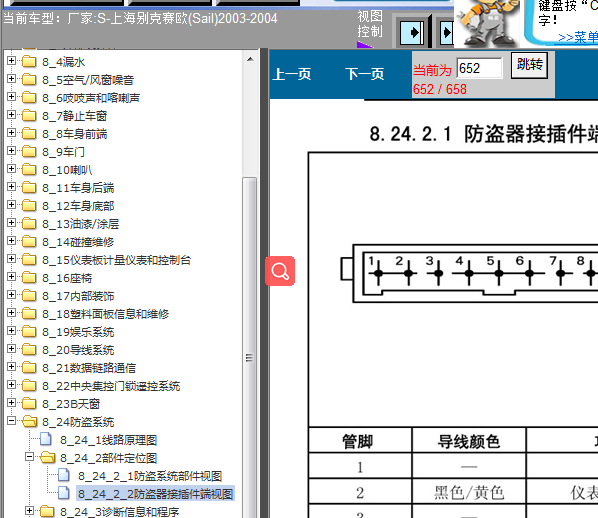Viewport: 598px width, 518px height.
Task: Click the 视图控制 label
Action: (370, 24)
